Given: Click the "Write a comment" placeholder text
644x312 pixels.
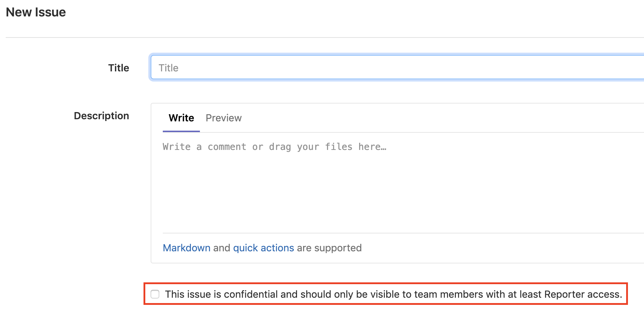Looking at the screenshot, I should click(274, 147).
